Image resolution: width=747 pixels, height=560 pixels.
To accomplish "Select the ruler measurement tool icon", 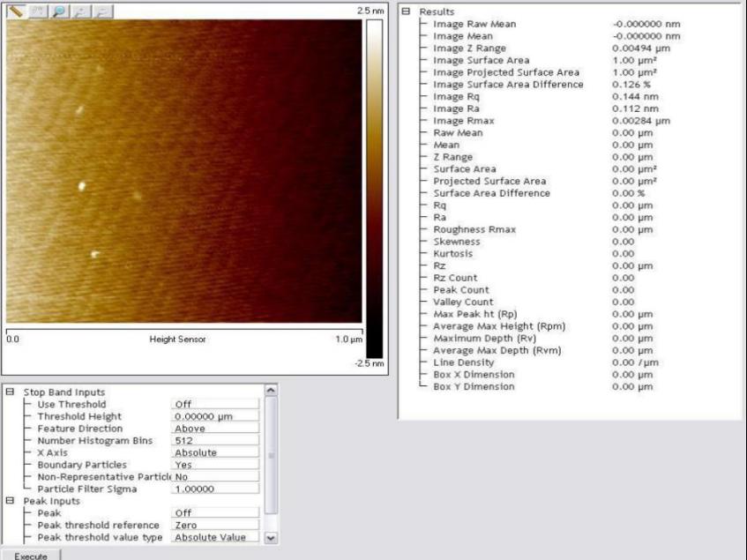I will 16,11.
